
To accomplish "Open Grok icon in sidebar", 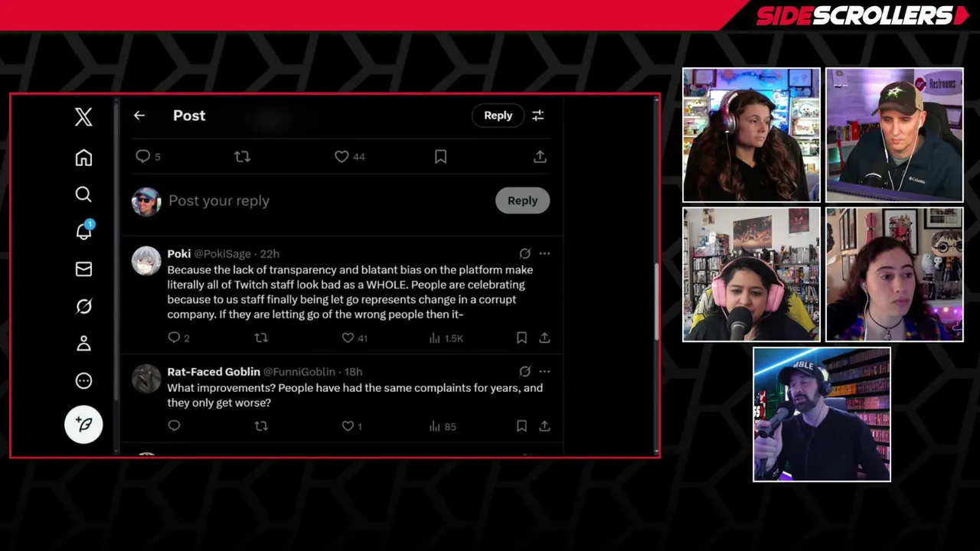I will click(83, 306).
